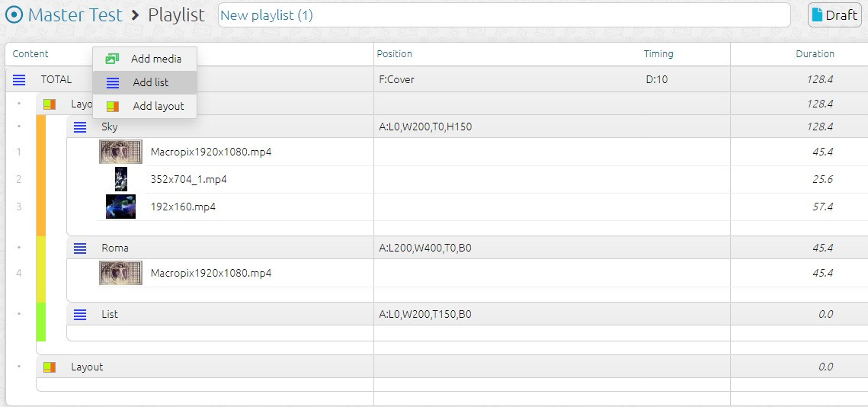Screen dimensions: 868x407
Task: Click the Macropix thumbnail under Roma
Action: point(120,273)
